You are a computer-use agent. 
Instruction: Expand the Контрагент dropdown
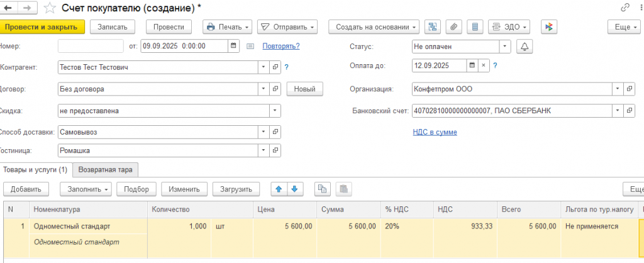pyautogui.click(x=264, y=67)
